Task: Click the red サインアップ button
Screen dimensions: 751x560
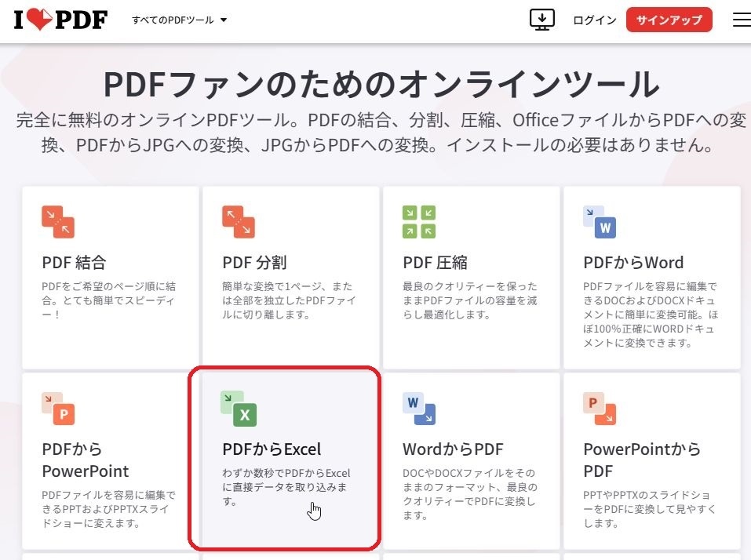Action: [x=669, y=20]
